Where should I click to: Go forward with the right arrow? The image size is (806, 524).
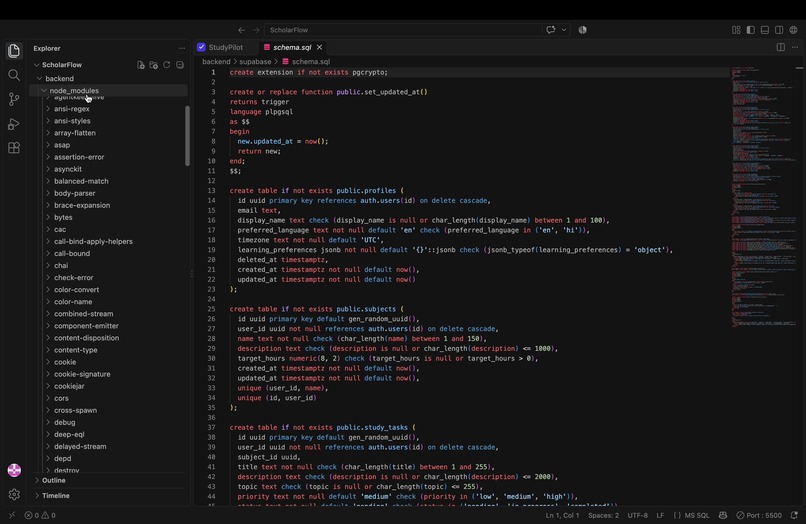[x=255, y=30]
